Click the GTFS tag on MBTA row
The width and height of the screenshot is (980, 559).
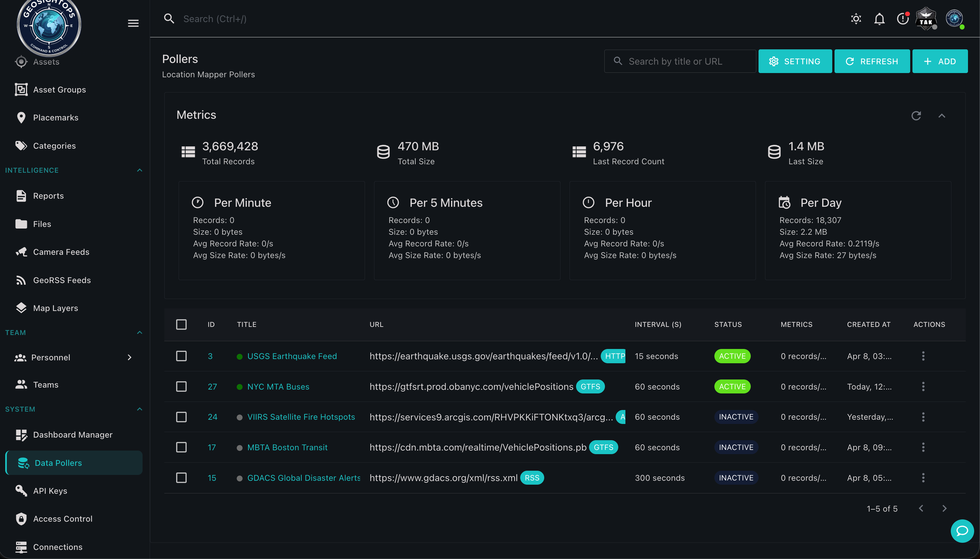point(603,447)
